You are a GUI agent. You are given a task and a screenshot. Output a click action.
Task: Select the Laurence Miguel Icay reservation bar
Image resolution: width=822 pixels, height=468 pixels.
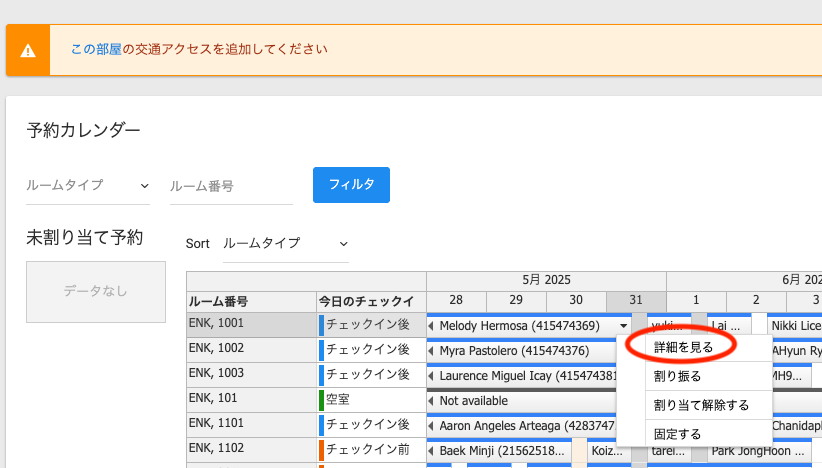(520, 376)
